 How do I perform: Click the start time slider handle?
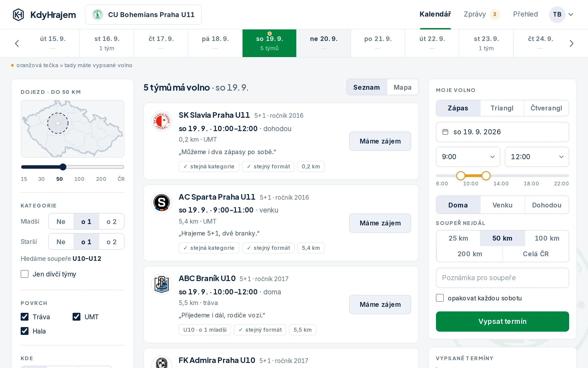pyautogui.click(x=461, y=175)
